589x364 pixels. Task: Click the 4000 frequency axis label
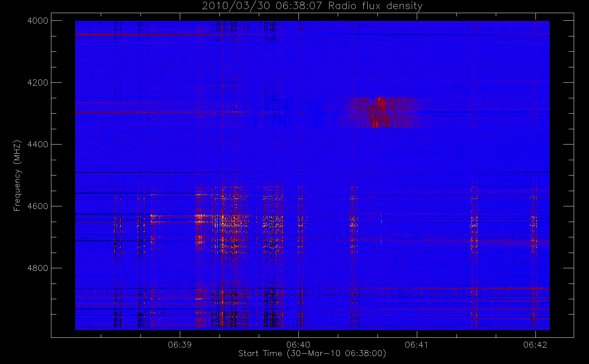[x=38, y=21]
